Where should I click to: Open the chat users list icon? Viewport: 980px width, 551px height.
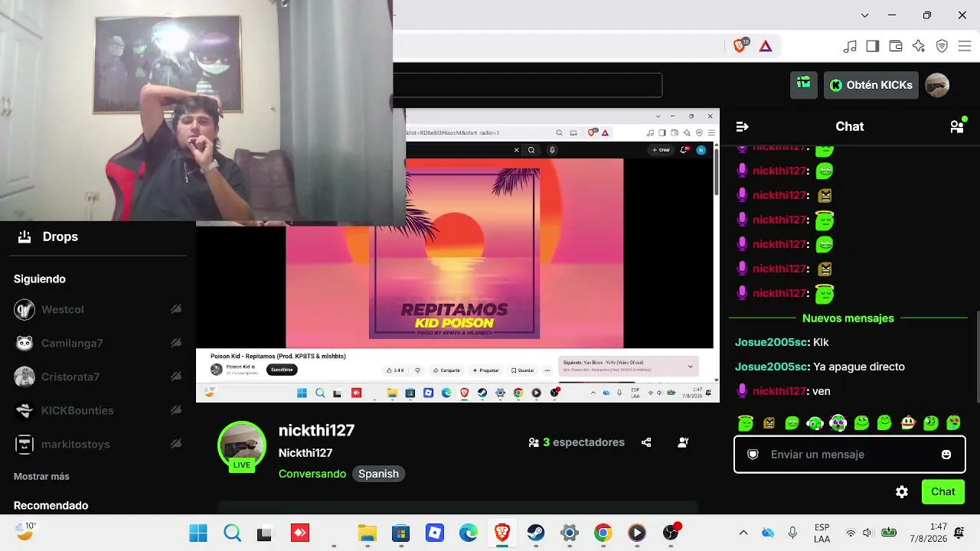tap(957, 126)
